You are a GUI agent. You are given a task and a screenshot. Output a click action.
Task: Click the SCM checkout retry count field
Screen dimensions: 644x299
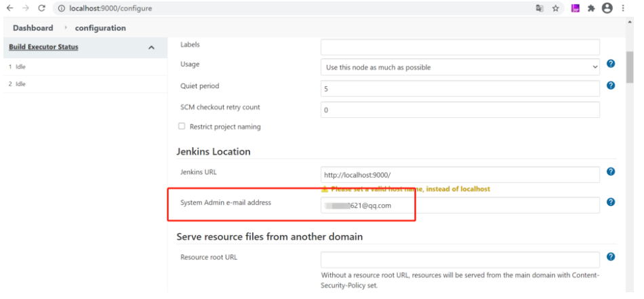click(x=460, y=110)
